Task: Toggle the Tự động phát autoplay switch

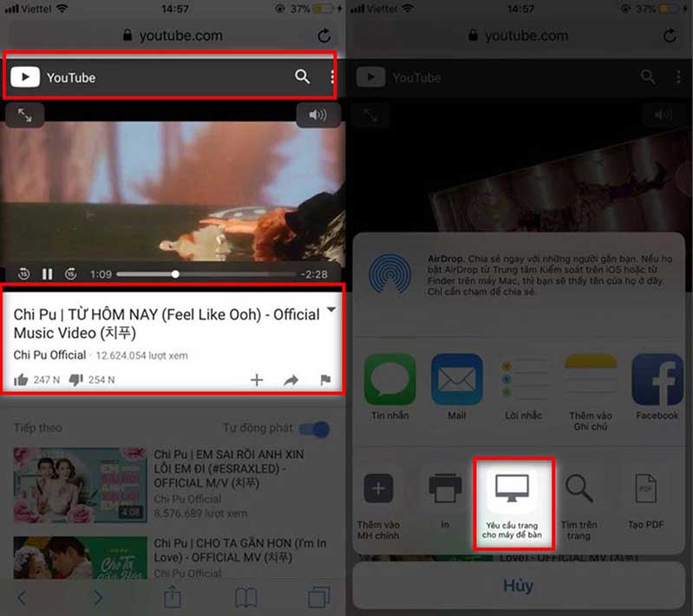Action: 314,429
